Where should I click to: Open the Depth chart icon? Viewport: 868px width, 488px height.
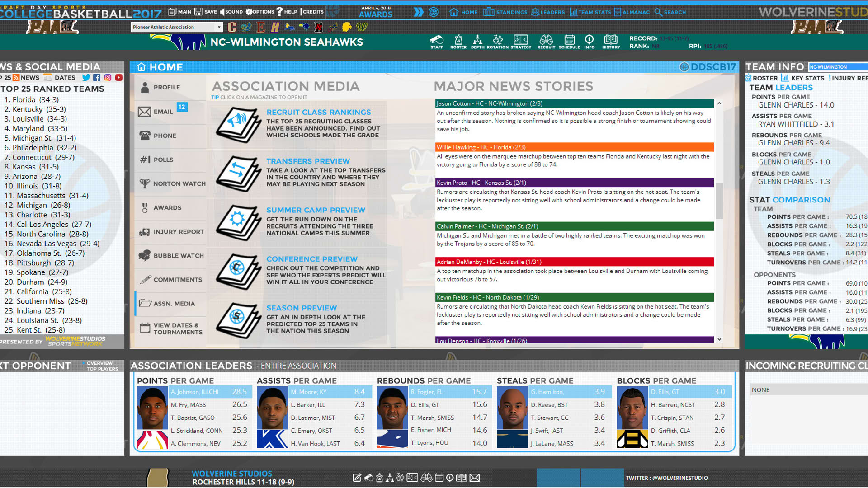477,42
